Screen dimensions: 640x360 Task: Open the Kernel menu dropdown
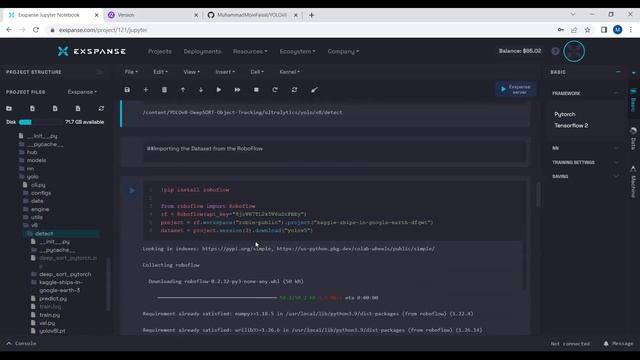pyautogui.click(x=289, y=72)
